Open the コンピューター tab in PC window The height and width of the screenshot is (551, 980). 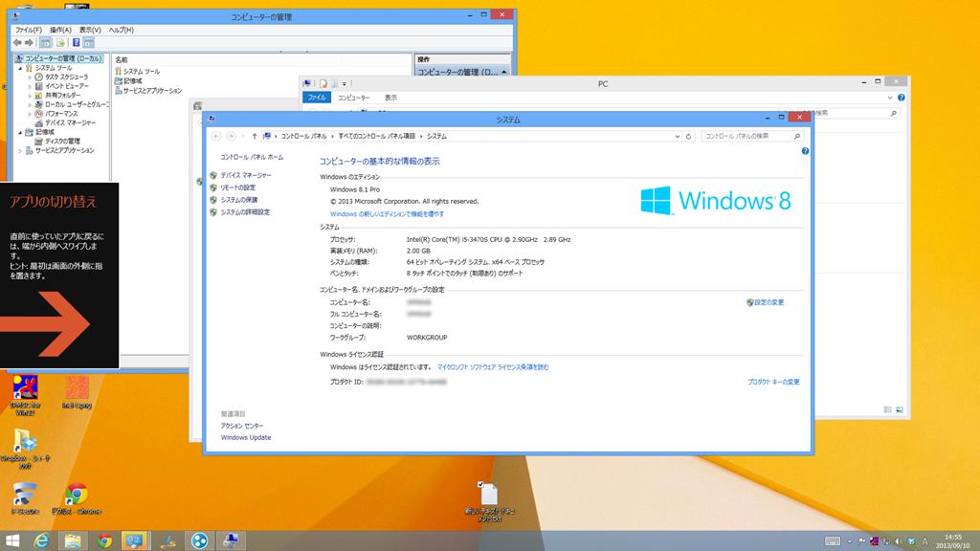click(354, 98)
